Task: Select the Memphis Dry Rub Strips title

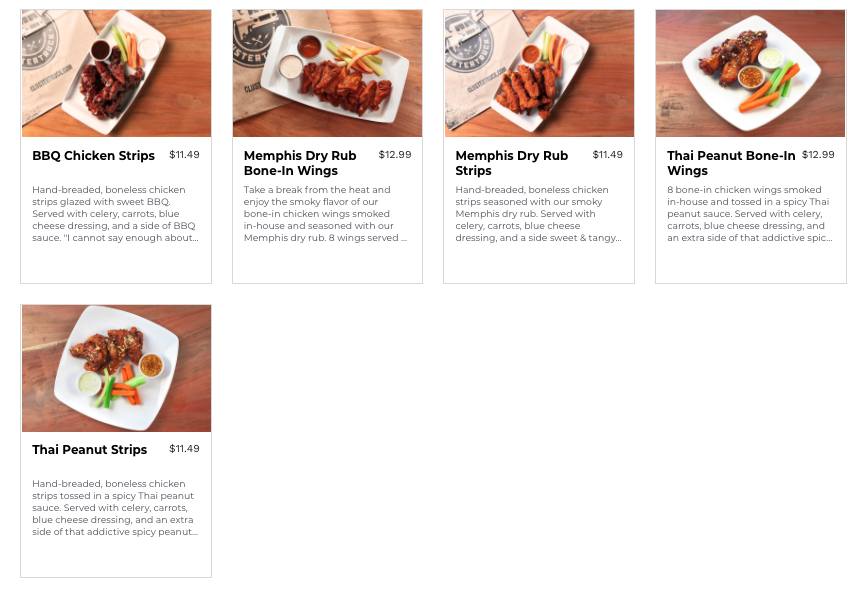Action: 511,163
